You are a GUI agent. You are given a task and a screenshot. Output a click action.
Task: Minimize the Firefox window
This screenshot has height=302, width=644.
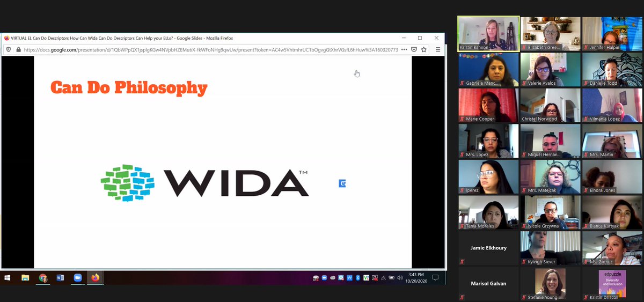404,38
